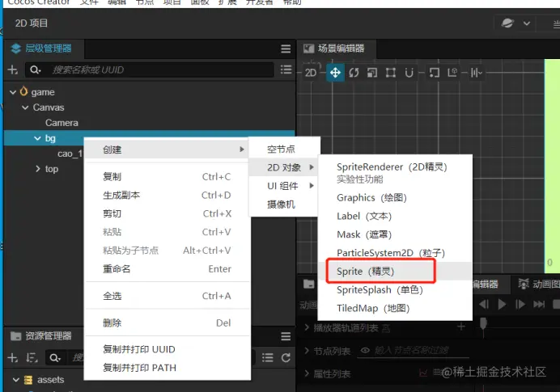Select the cao_1 child node
560x392 pixels.
[x=70, y=154]
